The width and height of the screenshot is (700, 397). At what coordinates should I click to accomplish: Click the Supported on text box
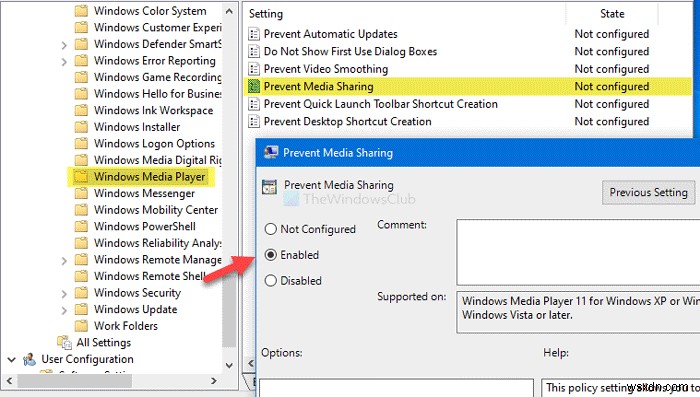578,312
